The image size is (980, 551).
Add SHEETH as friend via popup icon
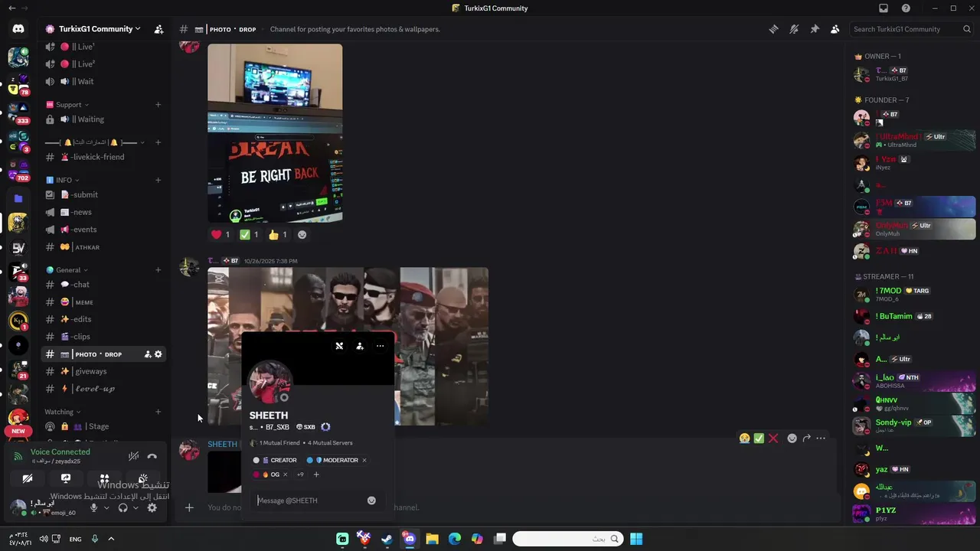360,346
